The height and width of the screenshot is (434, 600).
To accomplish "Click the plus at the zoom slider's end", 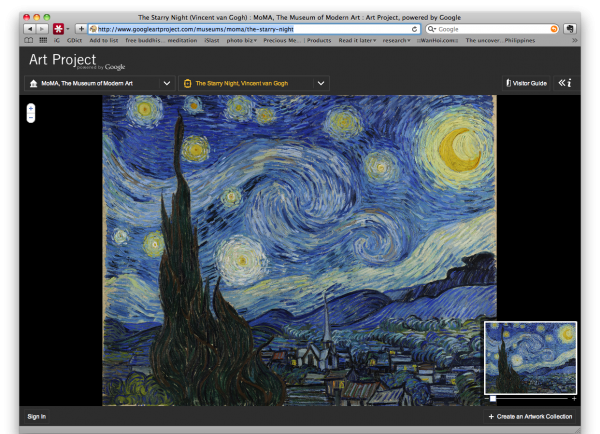I will [574, 399].
